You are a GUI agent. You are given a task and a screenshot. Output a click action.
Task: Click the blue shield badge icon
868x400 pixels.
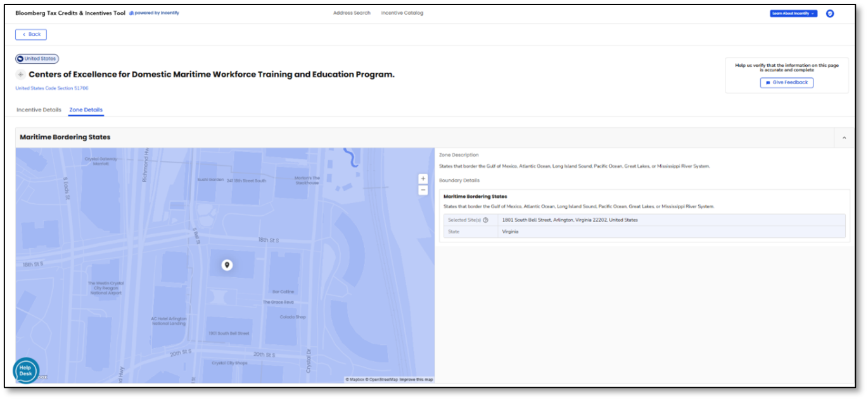point(830,13)
